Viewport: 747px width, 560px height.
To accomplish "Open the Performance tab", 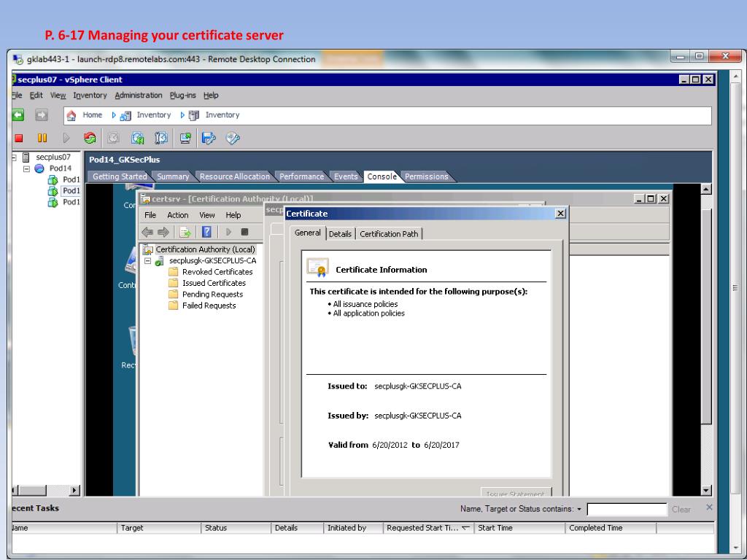I will pos(301,176).
